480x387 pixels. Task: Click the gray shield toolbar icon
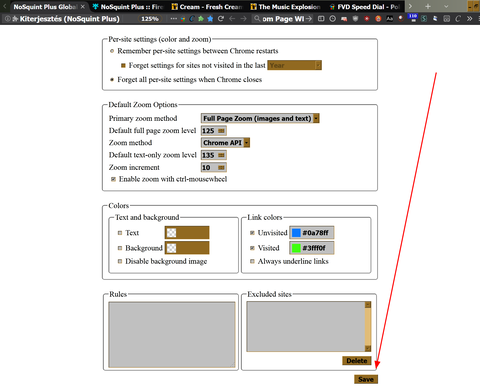click(355, 19)
